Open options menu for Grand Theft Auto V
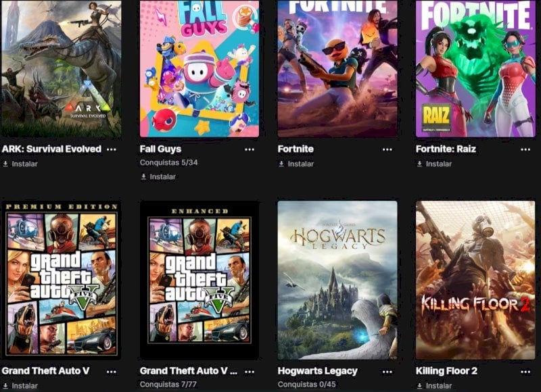This screenshot has height=392, width=541. coord(112,371)
